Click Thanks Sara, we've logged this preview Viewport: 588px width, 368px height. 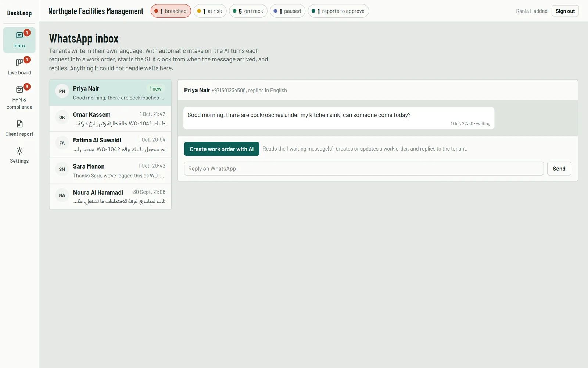pyautogui.click(x=118, y=176)
